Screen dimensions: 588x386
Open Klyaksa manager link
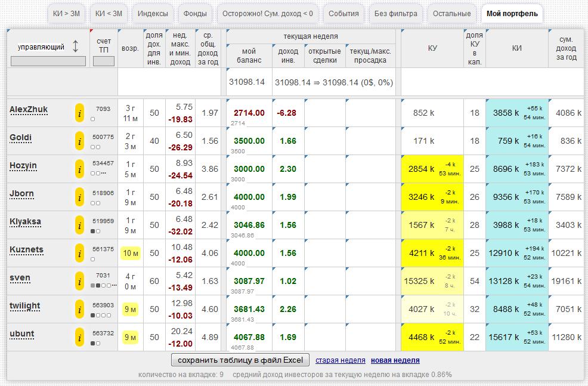pos(25,221)
